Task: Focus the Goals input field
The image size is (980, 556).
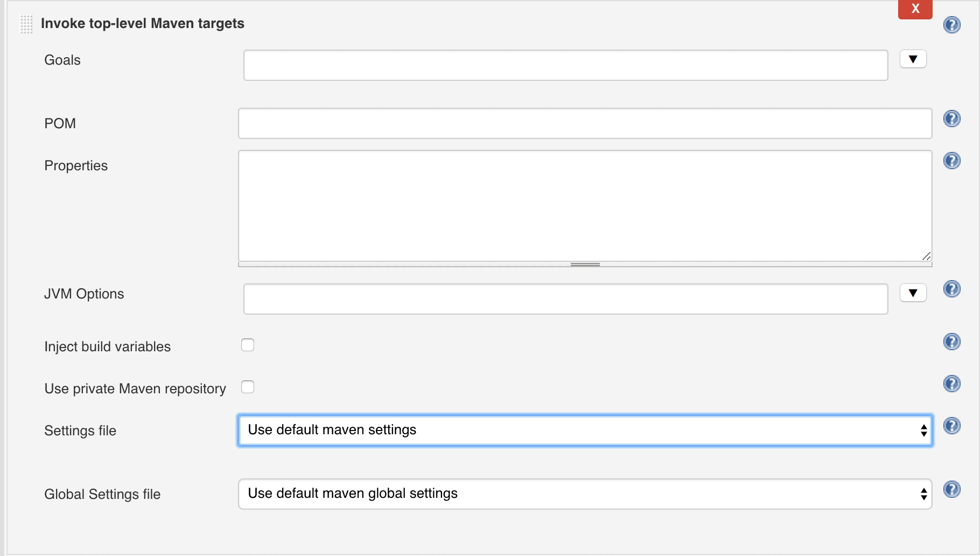Action: pyautogui.click(x=565, y=65)
